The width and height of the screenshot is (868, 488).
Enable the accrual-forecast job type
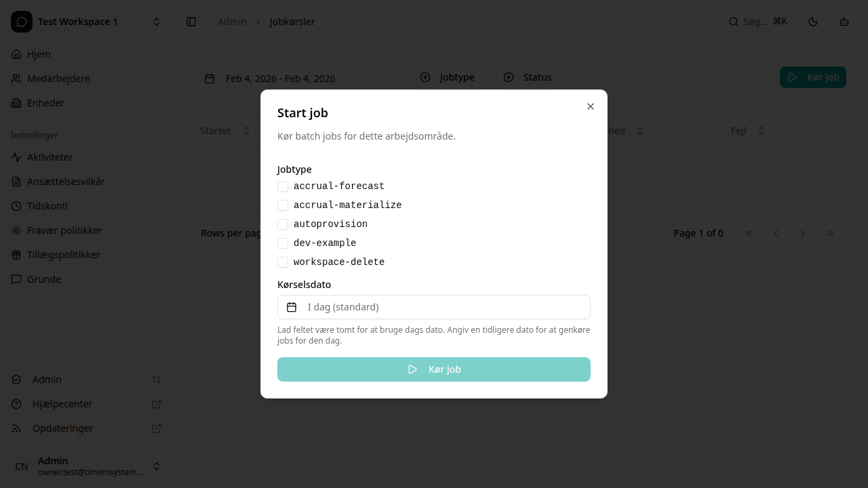point(283,186)
